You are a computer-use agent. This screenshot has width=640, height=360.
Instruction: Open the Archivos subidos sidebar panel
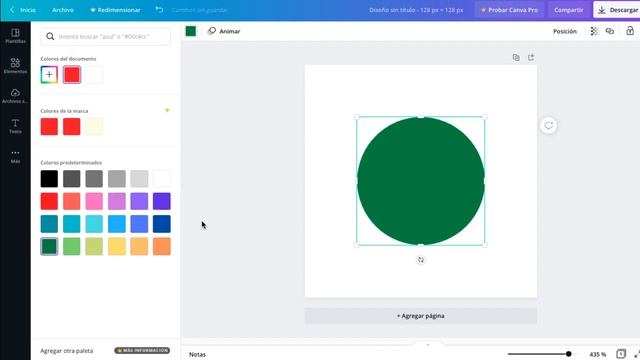tap(15, 96)
